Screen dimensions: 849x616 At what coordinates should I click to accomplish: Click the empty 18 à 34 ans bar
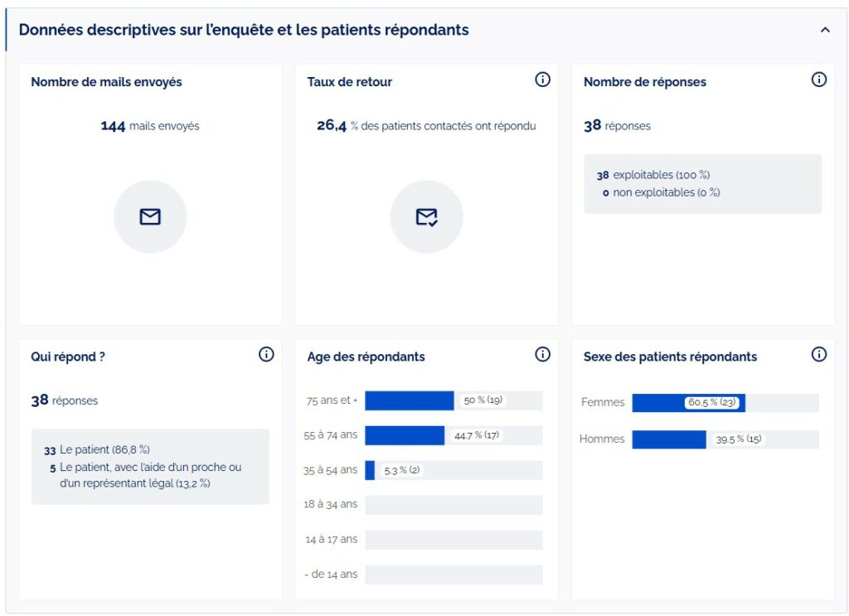(454, 505)
